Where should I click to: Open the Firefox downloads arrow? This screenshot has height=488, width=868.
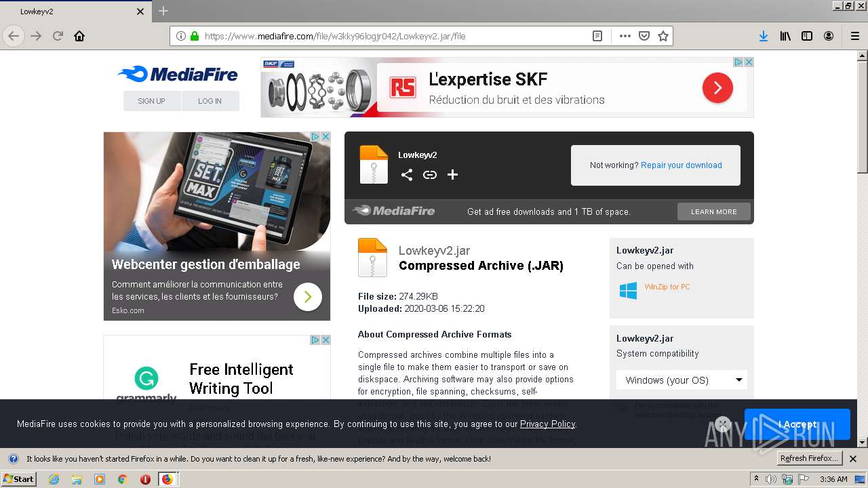764,36
